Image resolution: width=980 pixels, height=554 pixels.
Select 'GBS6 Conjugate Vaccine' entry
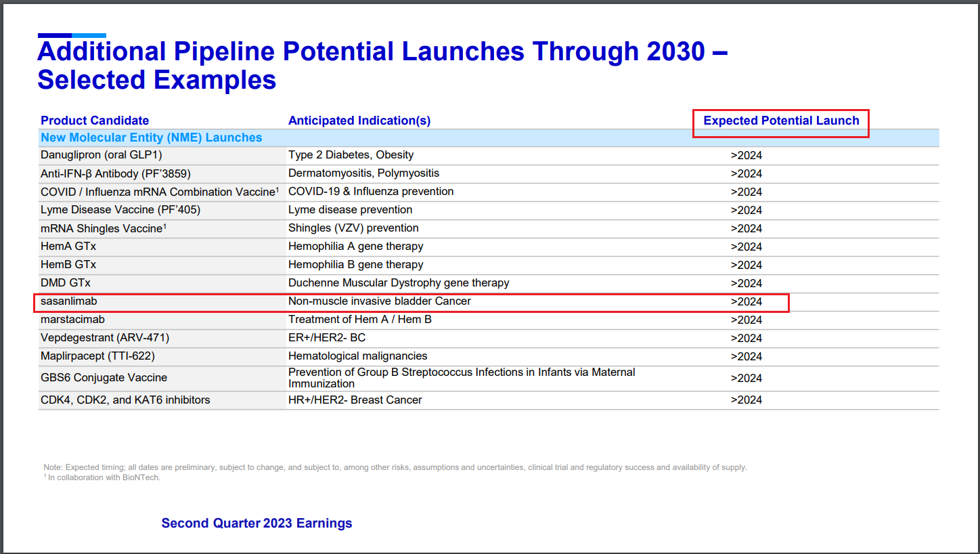(x=104, y=378)
